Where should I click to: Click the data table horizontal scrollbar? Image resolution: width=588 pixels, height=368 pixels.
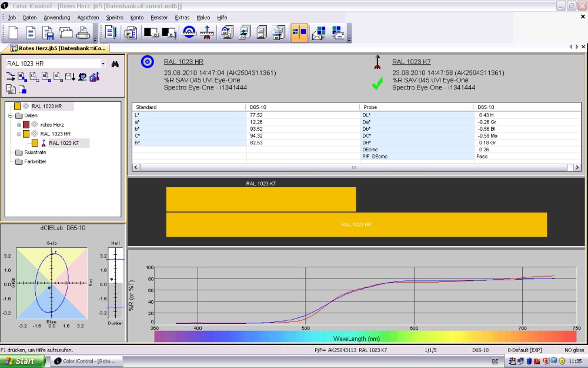tap(354, 168)
